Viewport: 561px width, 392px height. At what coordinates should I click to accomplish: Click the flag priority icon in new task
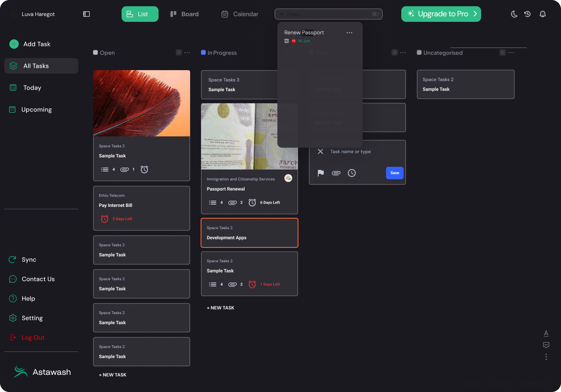321,173
